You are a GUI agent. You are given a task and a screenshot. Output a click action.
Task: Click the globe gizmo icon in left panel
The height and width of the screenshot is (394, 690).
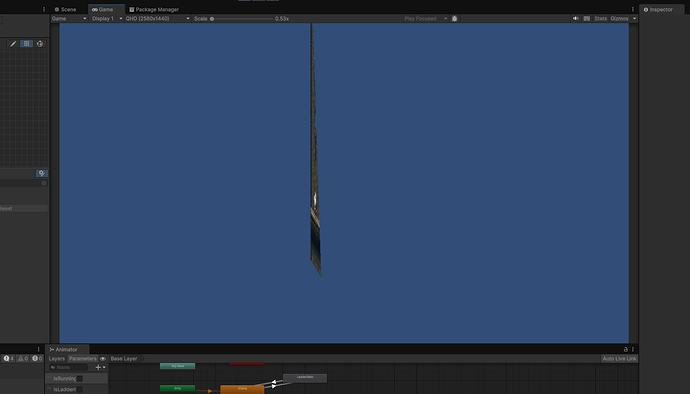point(40,44)
